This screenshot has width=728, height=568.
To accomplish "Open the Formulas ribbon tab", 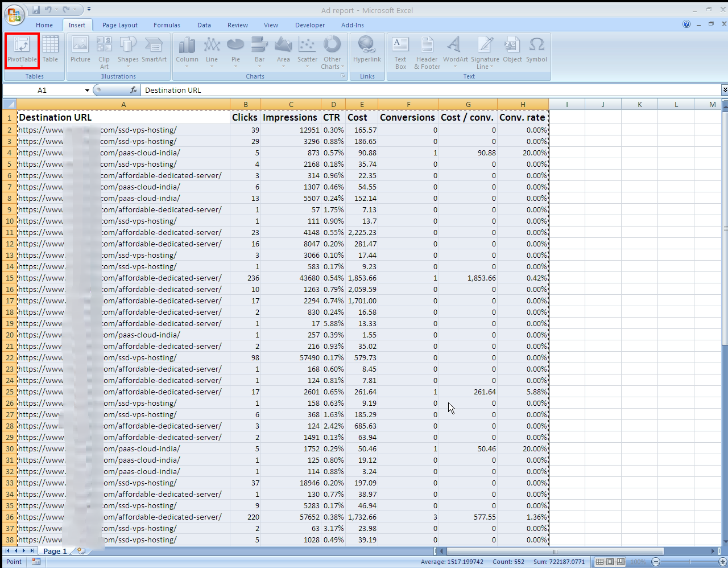I will point(167,25).
